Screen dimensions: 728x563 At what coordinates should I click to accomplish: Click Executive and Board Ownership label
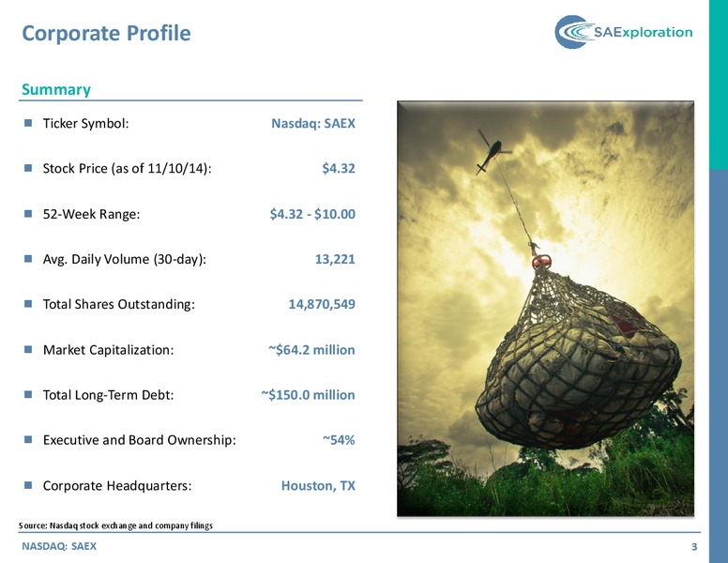pyautogui.click(x=140, y=440)
